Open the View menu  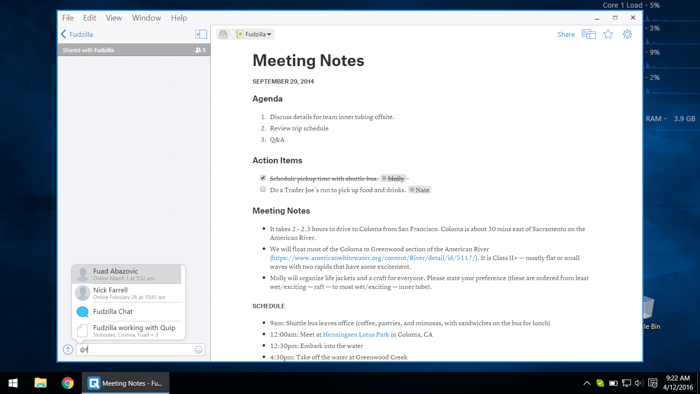pyautogui.click(x=114, y=18)
